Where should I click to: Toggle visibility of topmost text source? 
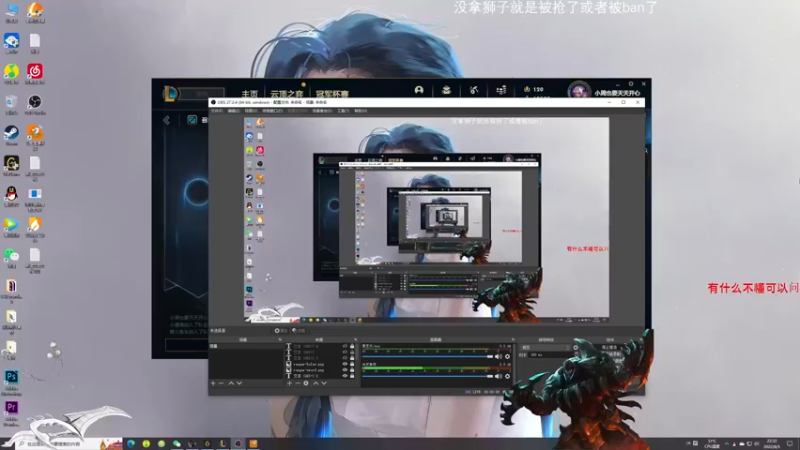click(345, 346)
